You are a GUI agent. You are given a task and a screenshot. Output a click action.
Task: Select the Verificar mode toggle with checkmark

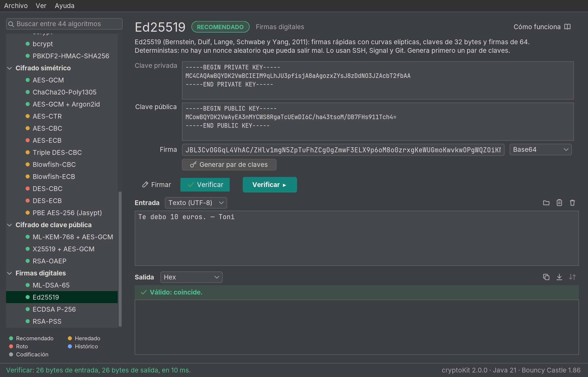[x=205, y=185]
